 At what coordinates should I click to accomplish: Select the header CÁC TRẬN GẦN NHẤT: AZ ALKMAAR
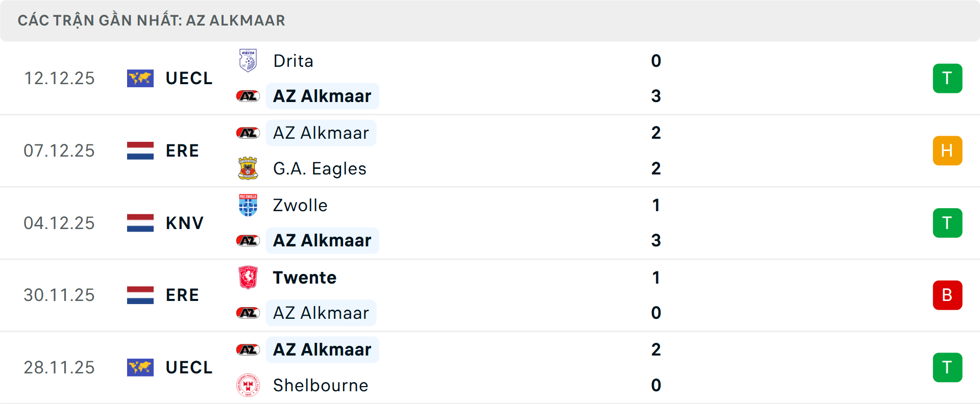click(152, 20)
